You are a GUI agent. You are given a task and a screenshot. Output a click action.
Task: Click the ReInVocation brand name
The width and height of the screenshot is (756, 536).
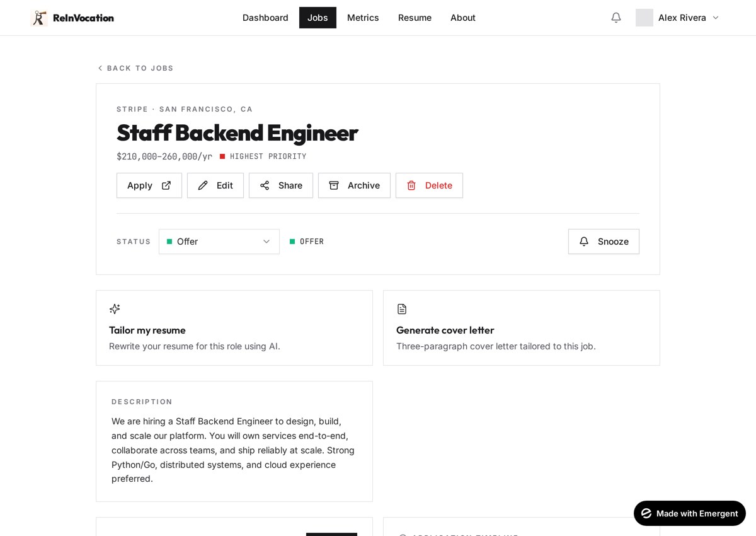click(83, 18)
